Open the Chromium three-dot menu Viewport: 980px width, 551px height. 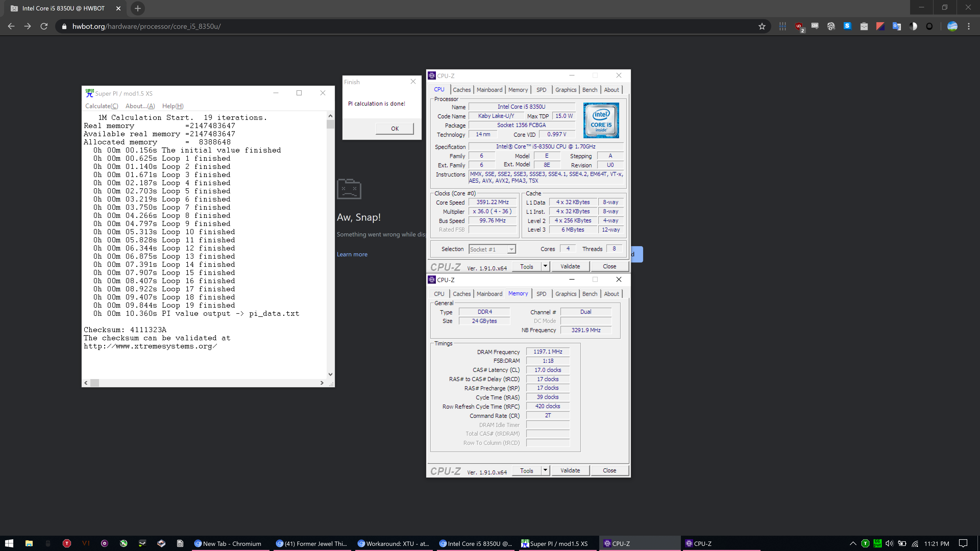point(969,26)
